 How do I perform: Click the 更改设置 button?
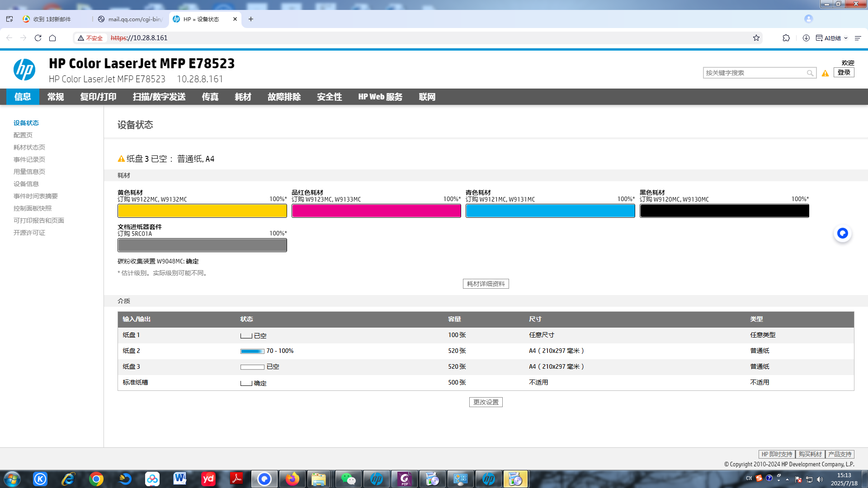pyautogui.click(x=486, y=402)
